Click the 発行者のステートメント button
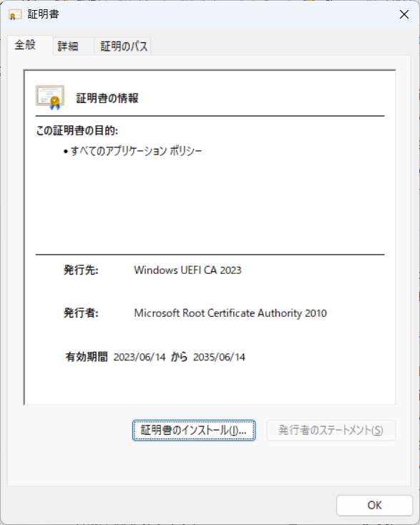The image size is (420, 525). [x=331, y=431]
